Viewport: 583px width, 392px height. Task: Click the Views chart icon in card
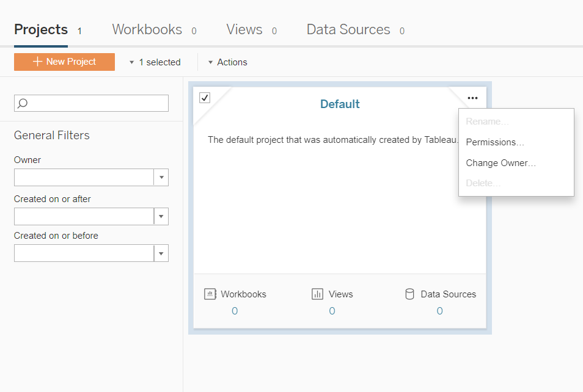point(317,294)
